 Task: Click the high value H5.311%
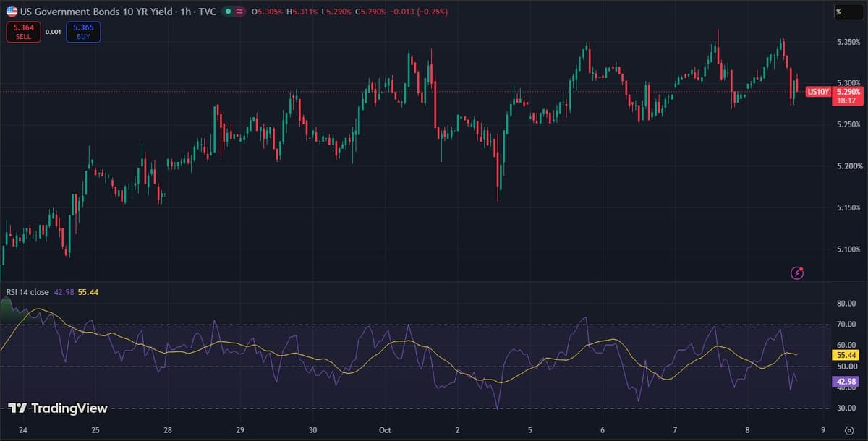(303, 12)
